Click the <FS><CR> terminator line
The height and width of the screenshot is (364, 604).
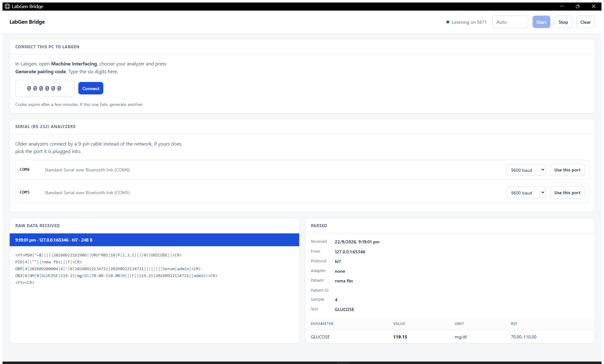25,283
